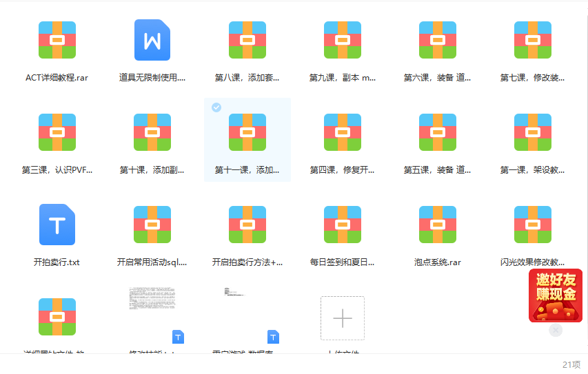588x374 pixels.
Task: Select the 开启常用活动sql archive icon
Action: tap(152, 225)
